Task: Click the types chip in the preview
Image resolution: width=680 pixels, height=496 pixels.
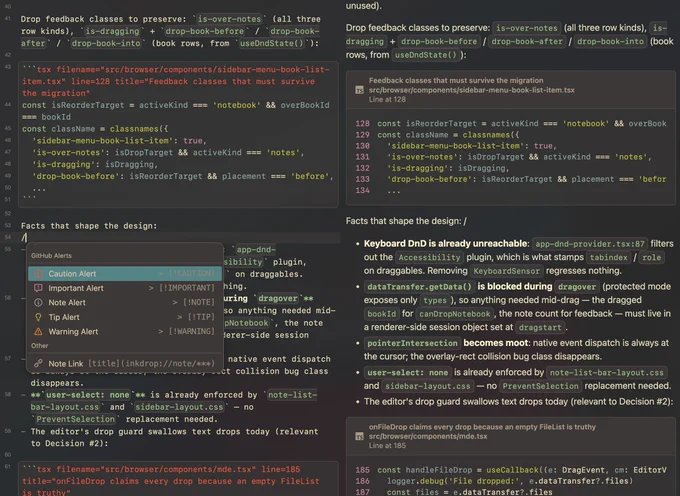Action: pyautogui.click(x=435, y=300)
